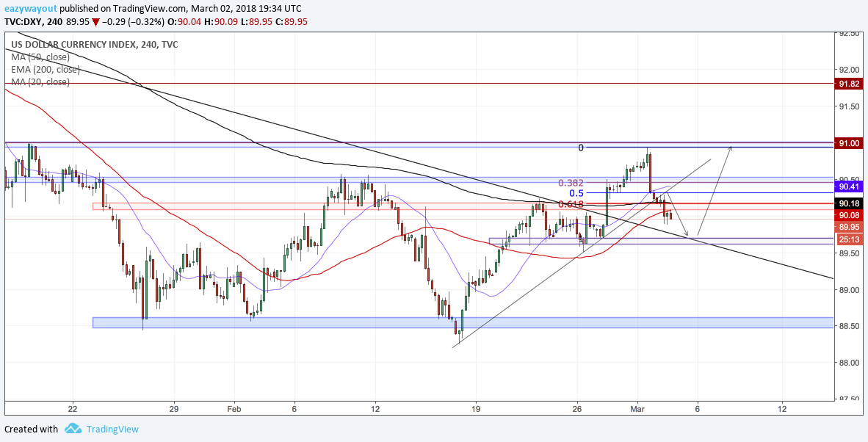868x442 pixels.
Task: Click the red down-triangle change indicator
Action: (95, 22)
